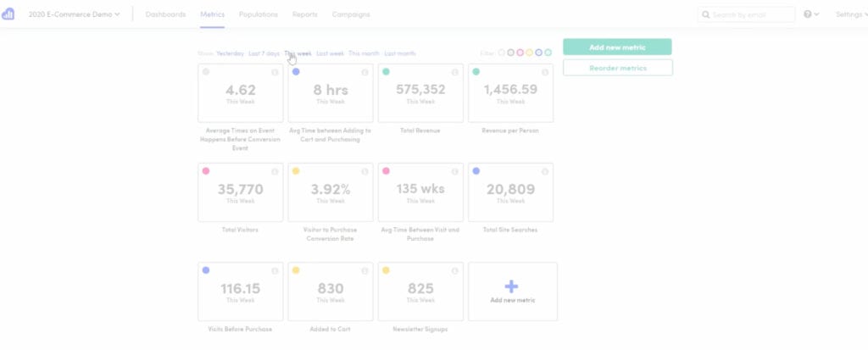
Task: Open the Revenue per Person 1,456.59 card
Action: click(x=510, y=93)
